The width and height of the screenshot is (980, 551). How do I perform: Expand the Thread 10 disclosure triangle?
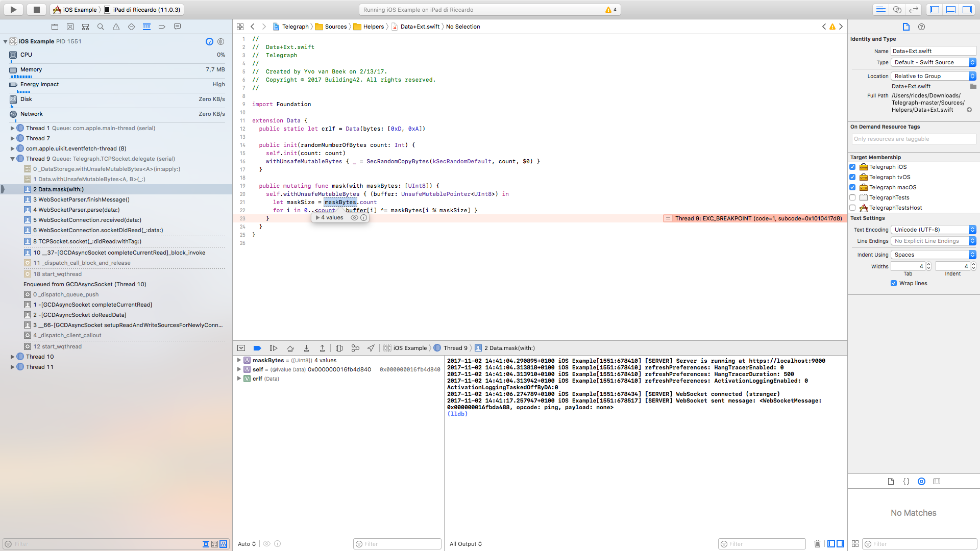pos(12,357)
